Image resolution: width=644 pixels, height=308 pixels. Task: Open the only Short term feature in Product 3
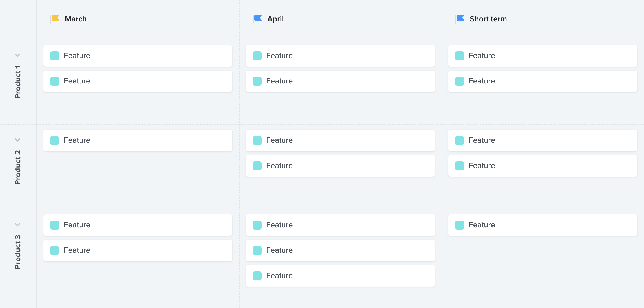click(x=543, y=225)
